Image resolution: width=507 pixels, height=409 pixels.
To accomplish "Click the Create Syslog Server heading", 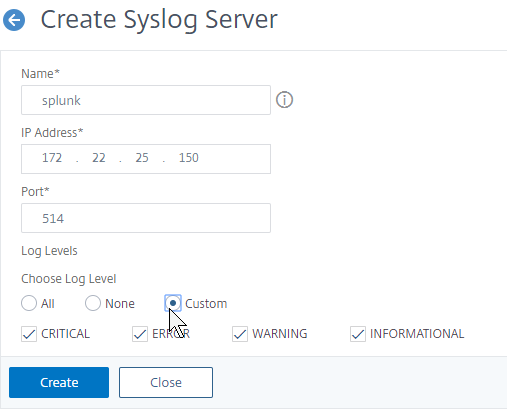I will click(x=159, y=20).
